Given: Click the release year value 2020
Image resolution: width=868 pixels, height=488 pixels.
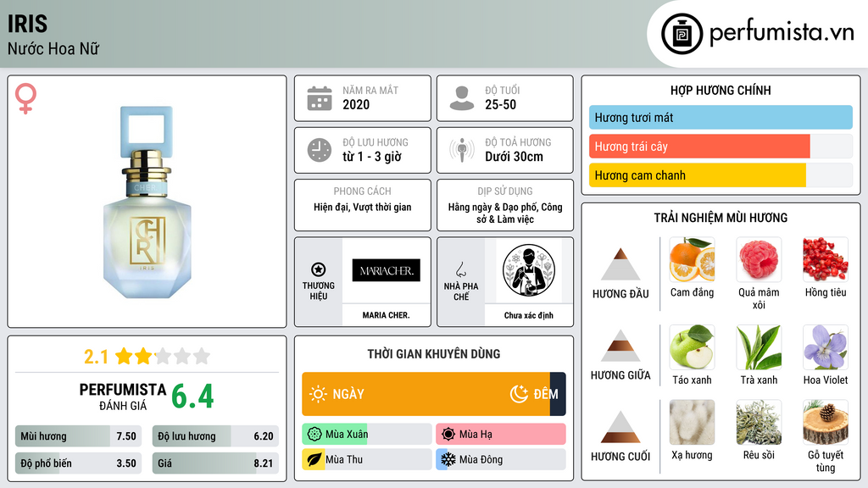Looking at the screenshot, I should pos(356,104).
